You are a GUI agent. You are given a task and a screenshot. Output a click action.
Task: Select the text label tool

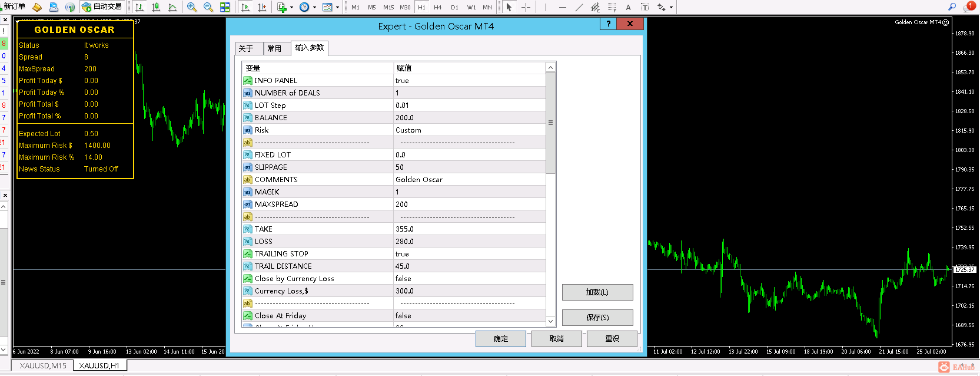pyautogui.click(x=645, y=7)
